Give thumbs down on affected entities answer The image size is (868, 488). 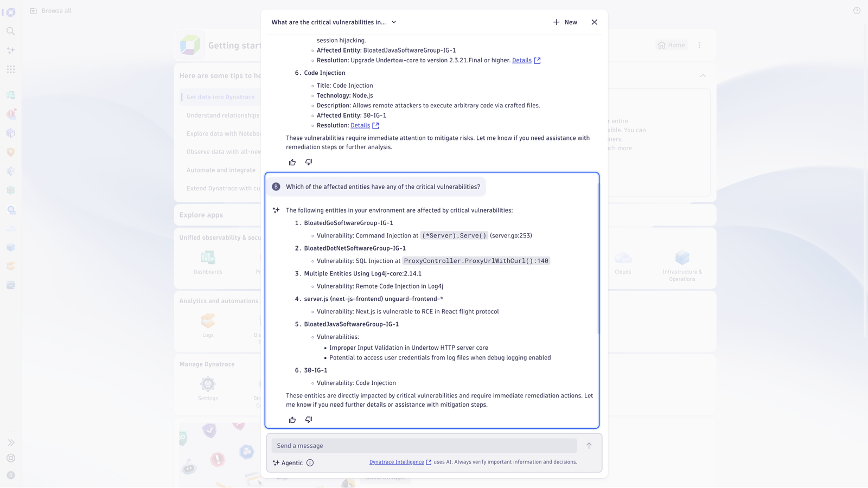(x=309, y=420)
